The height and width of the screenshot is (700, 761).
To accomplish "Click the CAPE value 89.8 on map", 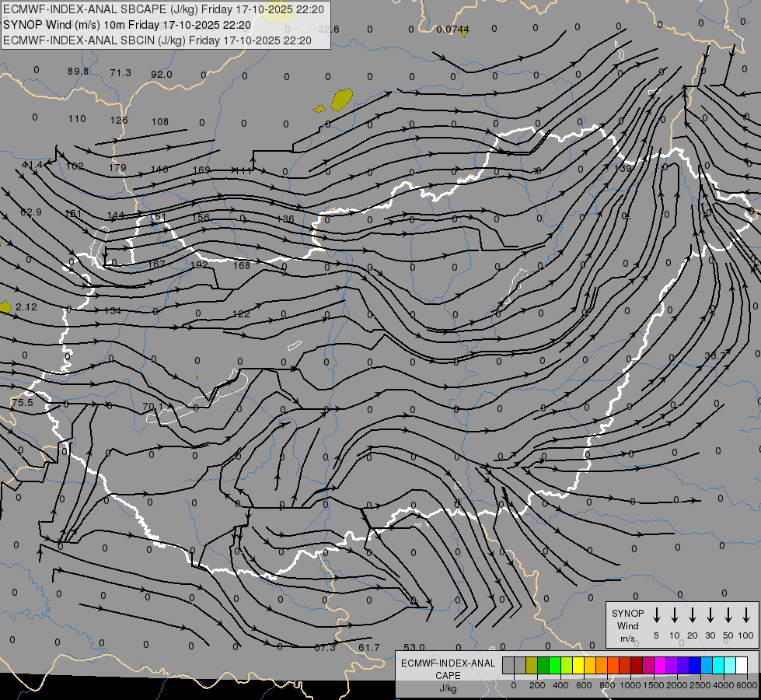I will 79,72.
